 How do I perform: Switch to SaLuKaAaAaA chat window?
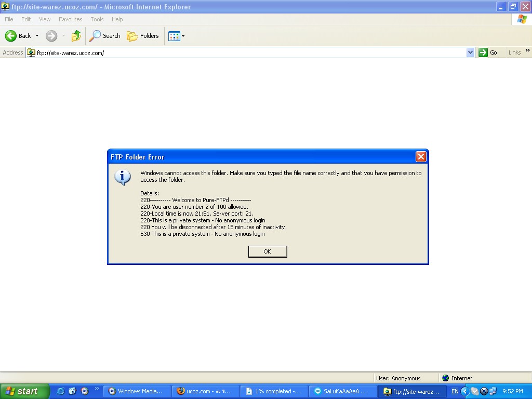coord(343,391)
